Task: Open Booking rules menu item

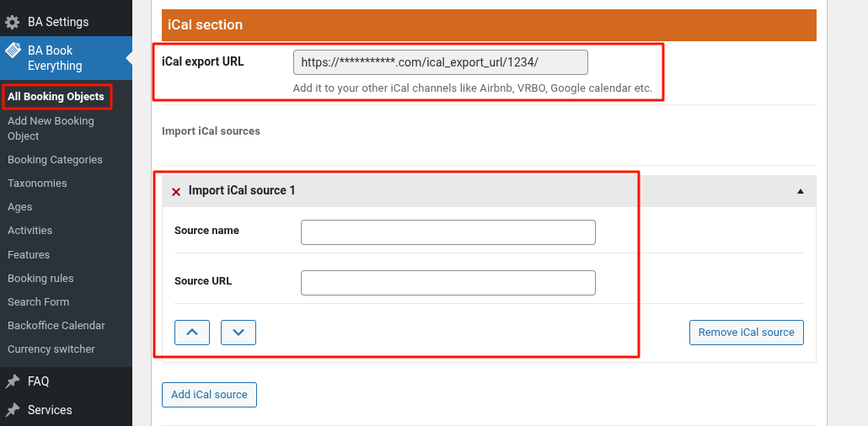Action: coord(40,279)
